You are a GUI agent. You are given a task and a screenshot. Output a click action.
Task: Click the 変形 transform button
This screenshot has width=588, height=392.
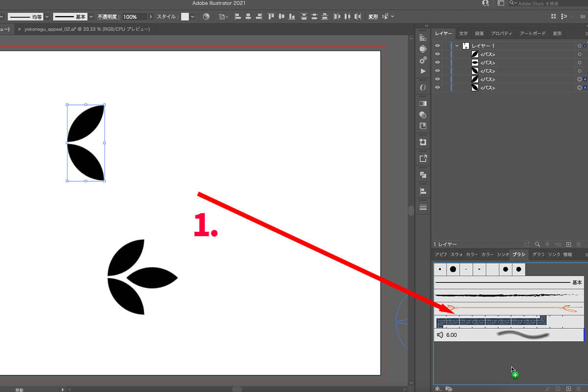(x=373, y=17)
